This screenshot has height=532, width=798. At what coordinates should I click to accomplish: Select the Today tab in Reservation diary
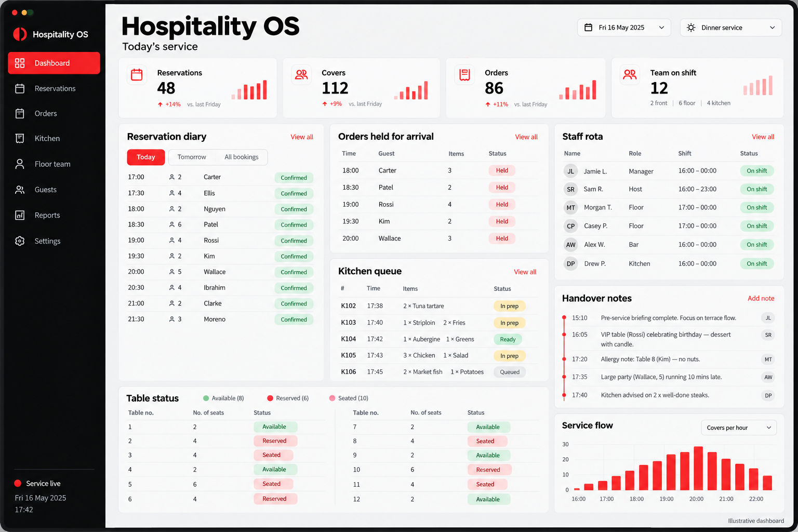pos(146,157)
